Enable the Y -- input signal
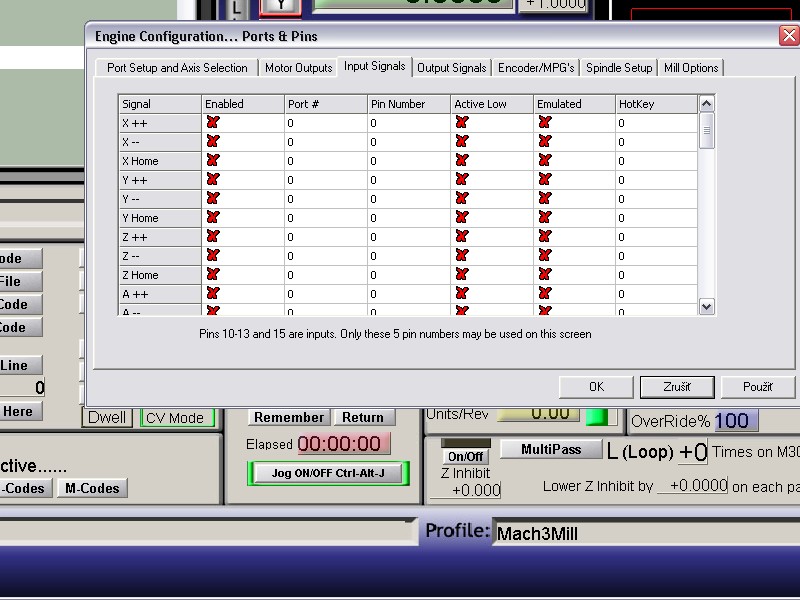This screenshot has width=800, height=600. click(212, 199)
